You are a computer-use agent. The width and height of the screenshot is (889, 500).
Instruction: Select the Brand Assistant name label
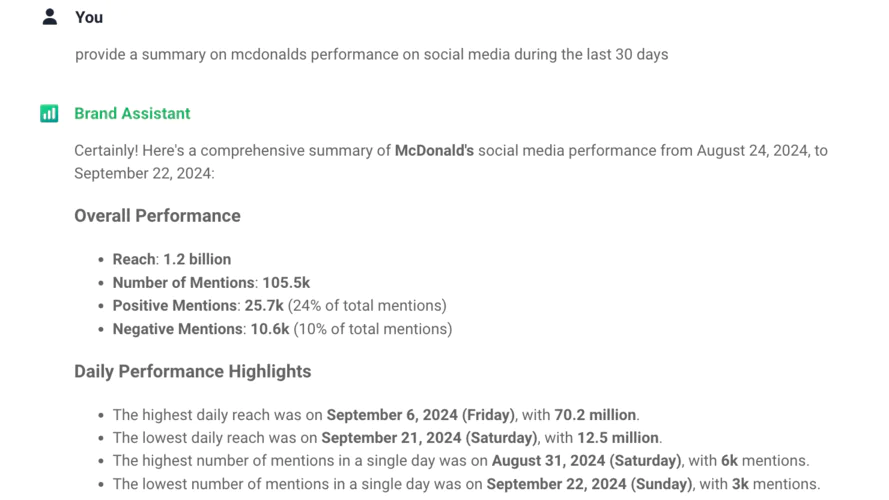pos(132,114)
